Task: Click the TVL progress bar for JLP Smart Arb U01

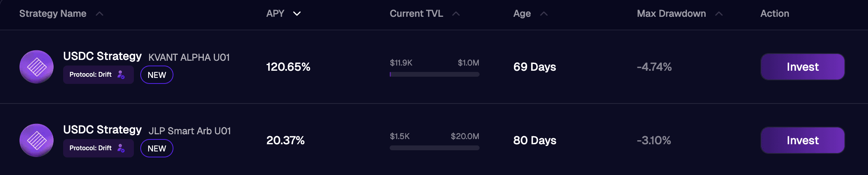Action: click(434, 148)
